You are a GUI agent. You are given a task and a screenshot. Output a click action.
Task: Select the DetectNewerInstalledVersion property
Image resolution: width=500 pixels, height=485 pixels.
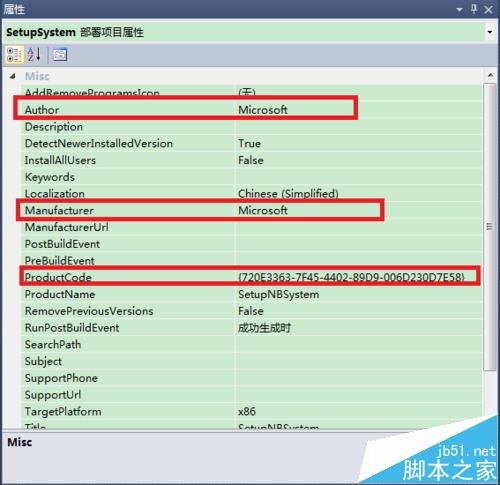coord(99,143)
